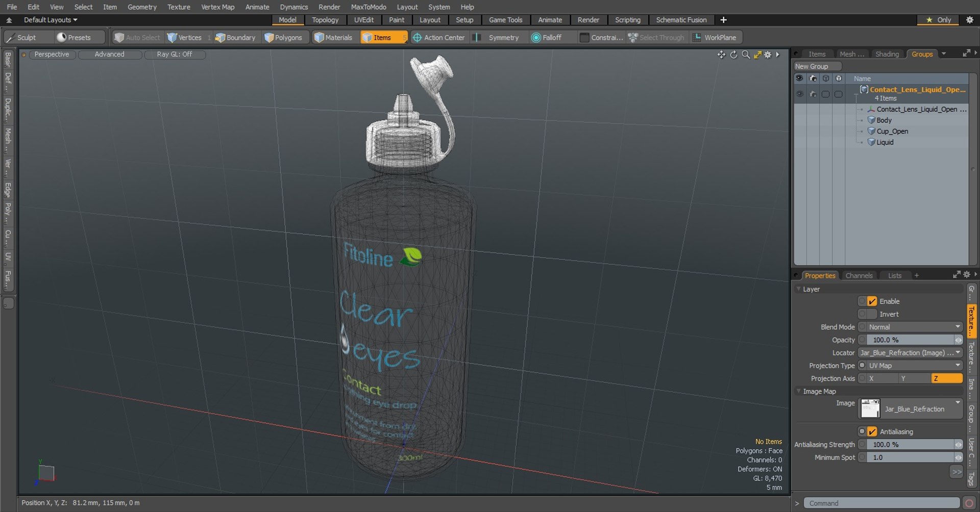Maximize the 3D viewport
The width and height of the screenshot is (980, 512).
757,55
